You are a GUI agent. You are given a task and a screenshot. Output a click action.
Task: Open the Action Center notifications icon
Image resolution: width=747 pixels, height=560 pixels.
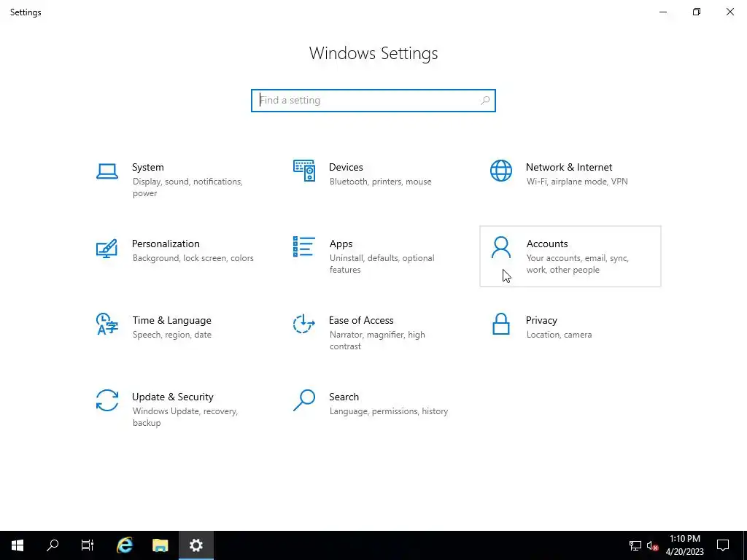click(x=723, y=545)
